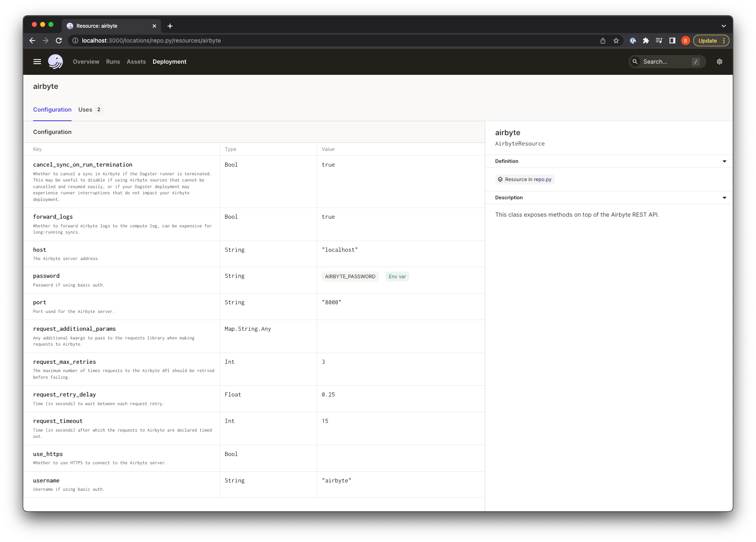The height and width of the screenshot is (542, 756).
Task: Click the Float type cell
Action: [x=233, y=394]
